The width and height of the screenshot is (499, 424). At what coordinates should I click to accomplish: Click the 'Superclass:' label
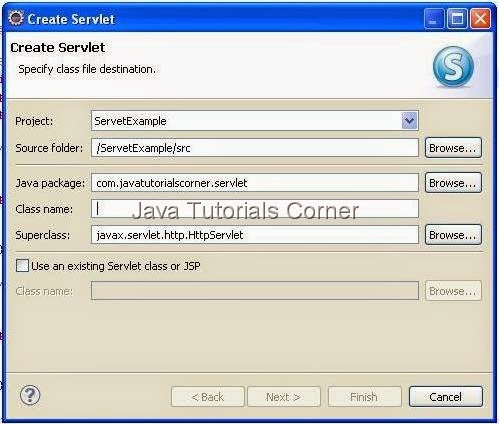point(43,235)
